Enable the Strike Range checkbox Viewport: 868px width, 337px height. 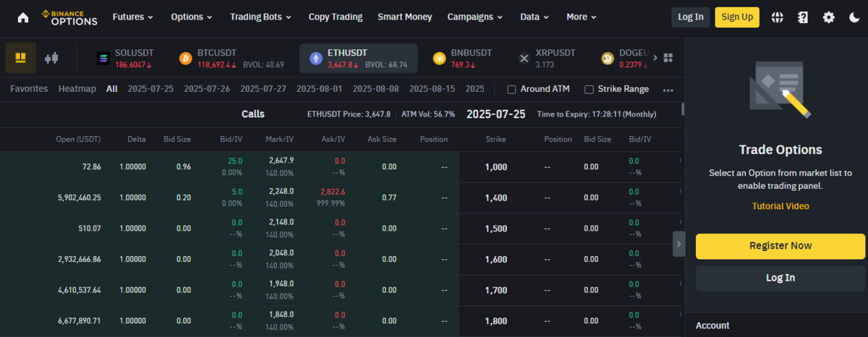(x=589, y=89)
